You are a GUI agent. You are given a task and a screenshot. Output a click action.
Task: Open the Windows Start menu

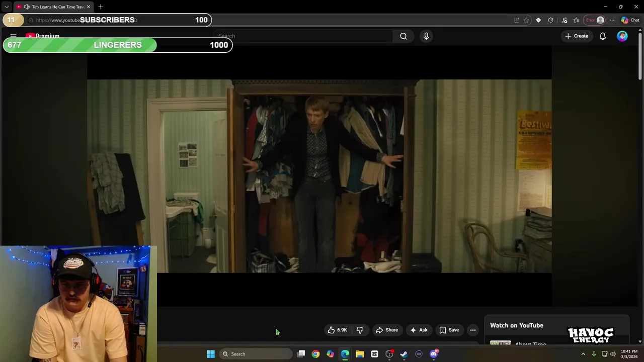coord(211,354)
